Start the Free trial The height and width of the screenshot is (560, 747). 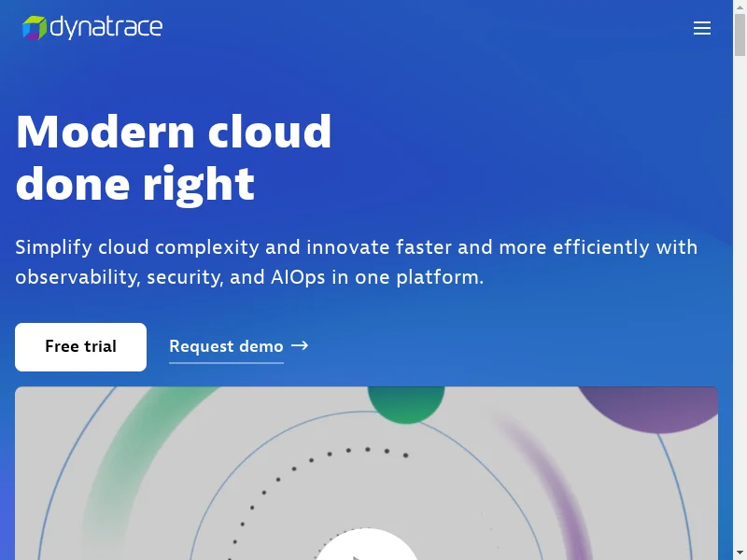click(x=80, y=346)
